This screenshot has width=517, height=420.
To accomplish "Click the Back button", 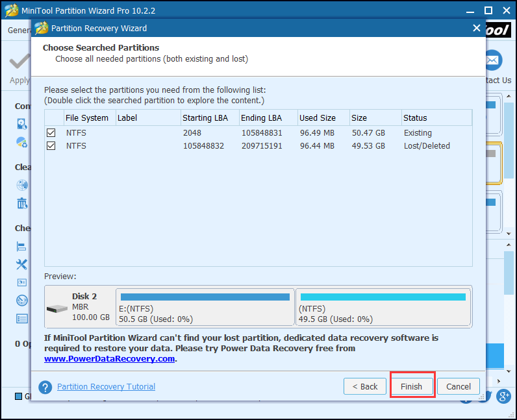I will (x=364, y=386).
